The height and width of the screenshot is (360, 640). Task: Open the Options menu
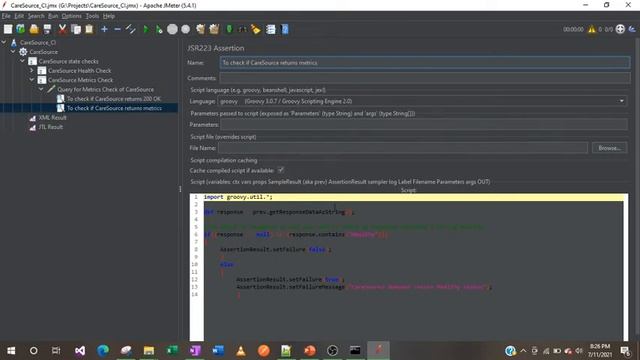click(71, 16)
